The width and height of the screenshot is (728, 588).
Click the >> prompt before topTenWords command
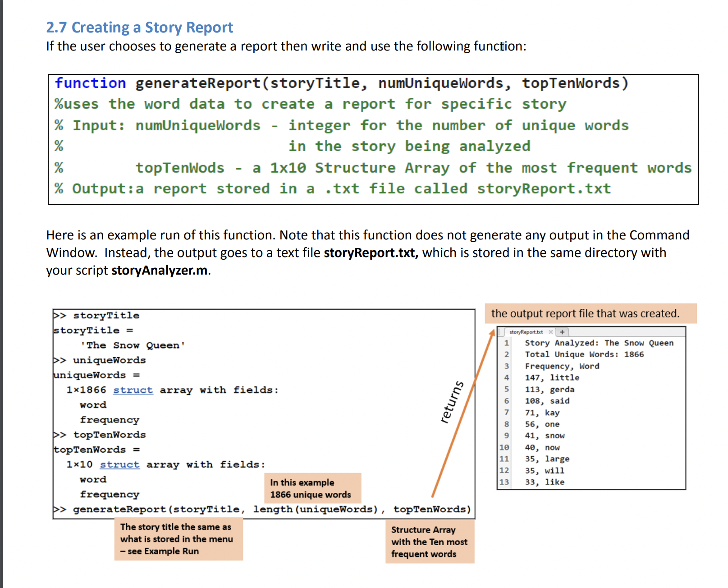coord(60,434)
